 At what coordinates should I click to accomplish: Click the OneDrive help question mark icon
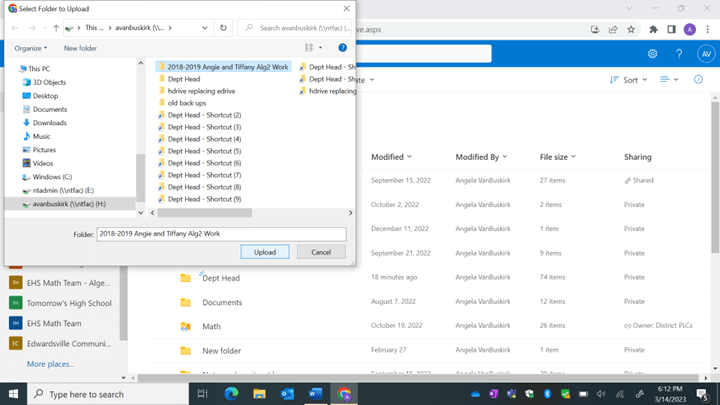(x=679, y=54)
